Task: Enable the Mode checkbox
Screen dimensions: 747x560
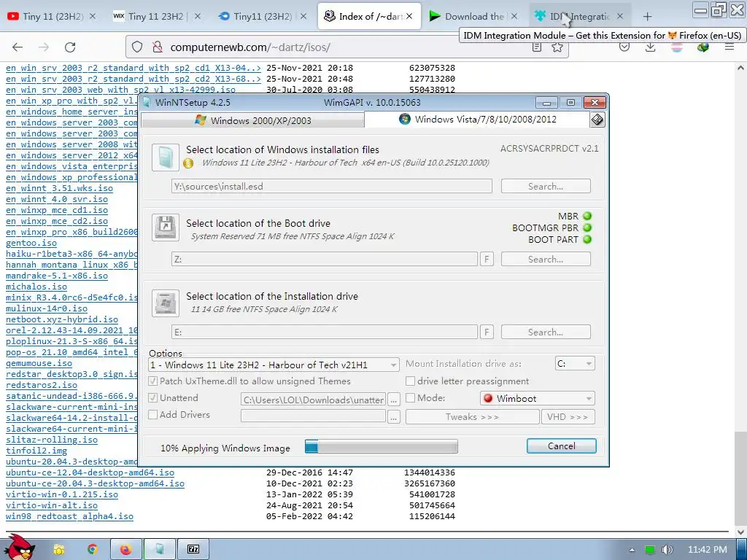Action: (410, 397)
